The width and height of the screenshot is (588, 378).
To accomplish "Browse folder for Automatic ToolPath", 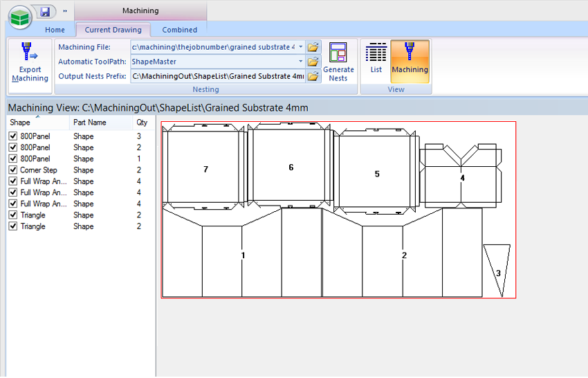I will pyautogui.click(x=313, y=62).
